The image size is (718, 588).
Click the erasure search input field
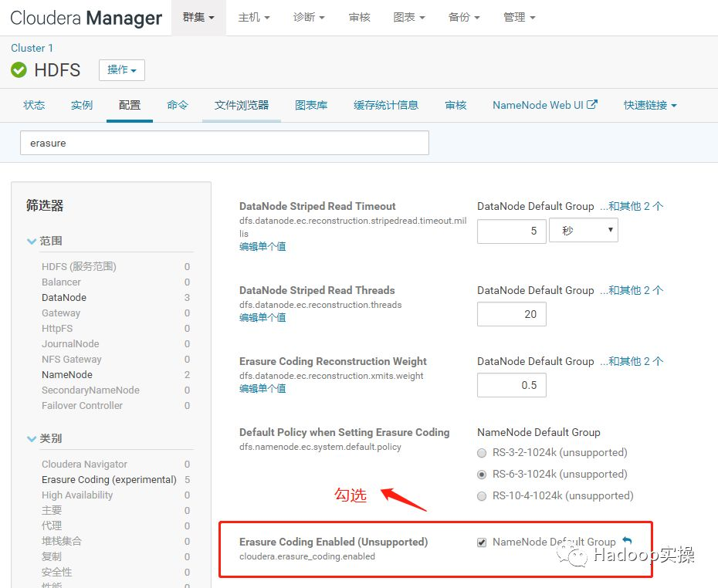[x=225, y=143]
